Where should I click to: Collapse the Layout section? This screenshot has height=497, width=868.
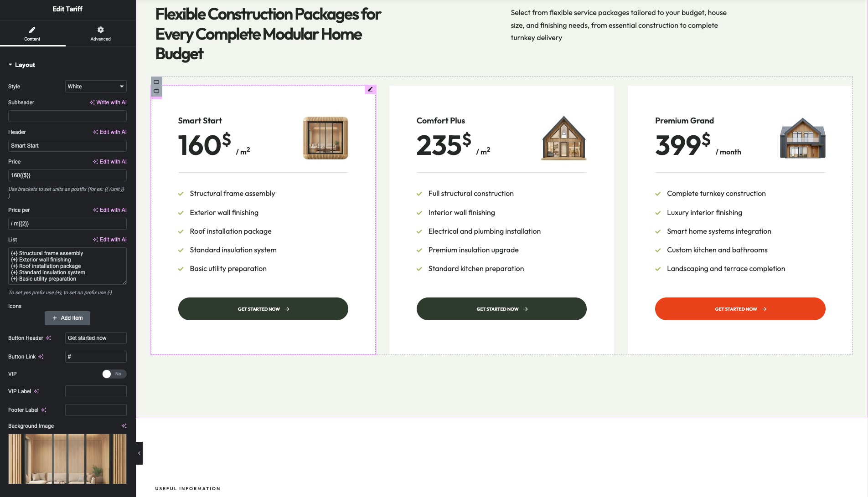[10, 65]
